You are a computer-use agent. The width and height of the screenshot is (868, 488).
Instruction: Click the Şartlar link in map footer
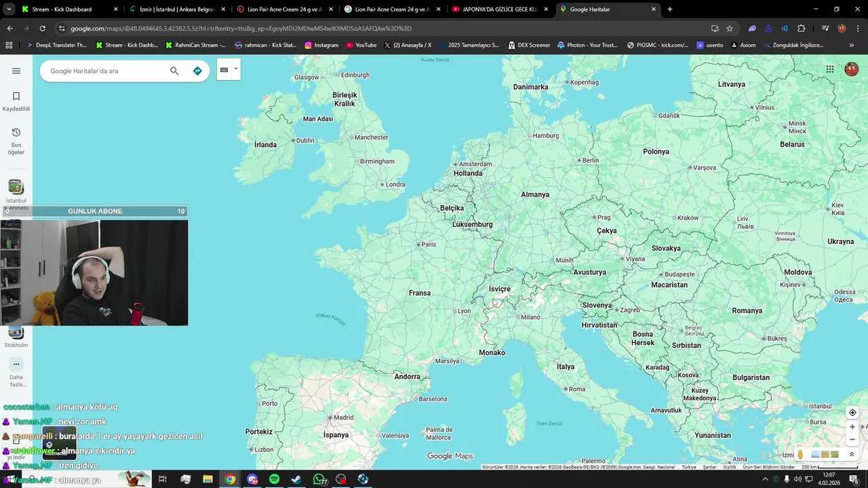(709, 467)
